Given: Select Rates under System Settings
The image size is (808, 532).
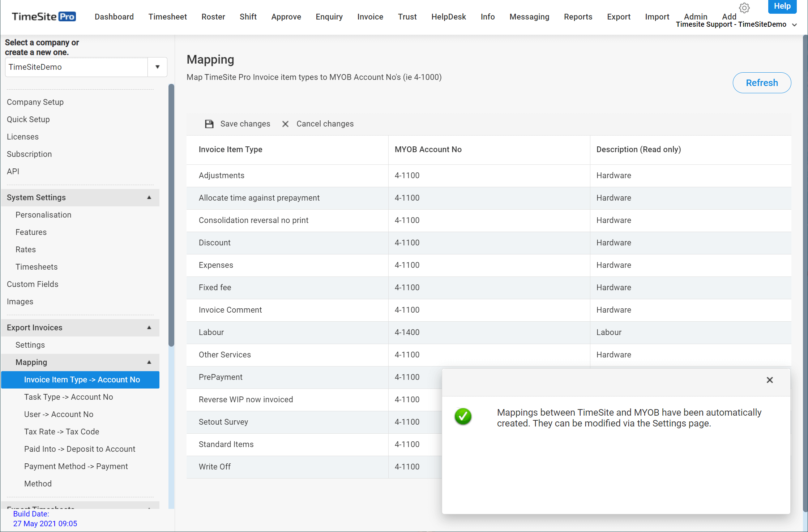Looking at the screenshot, I should (26, 249).
